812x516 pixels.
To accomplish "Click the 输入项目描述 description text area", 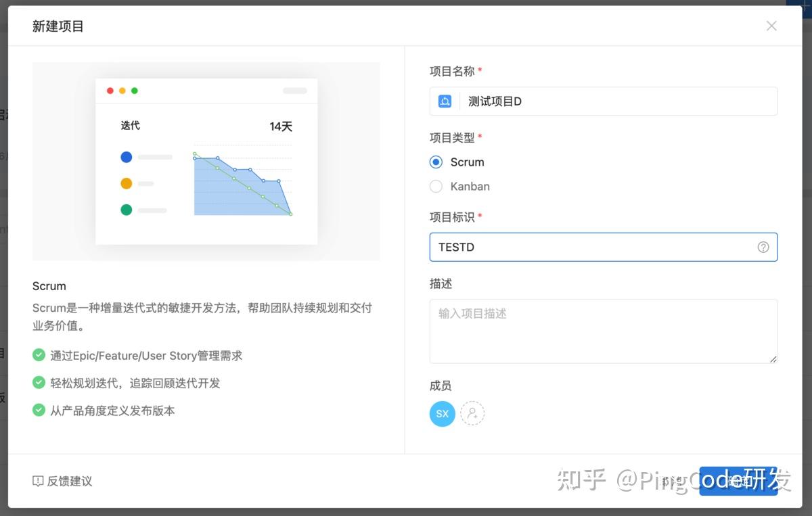I will pyautogui.click(x=604, y=331).
